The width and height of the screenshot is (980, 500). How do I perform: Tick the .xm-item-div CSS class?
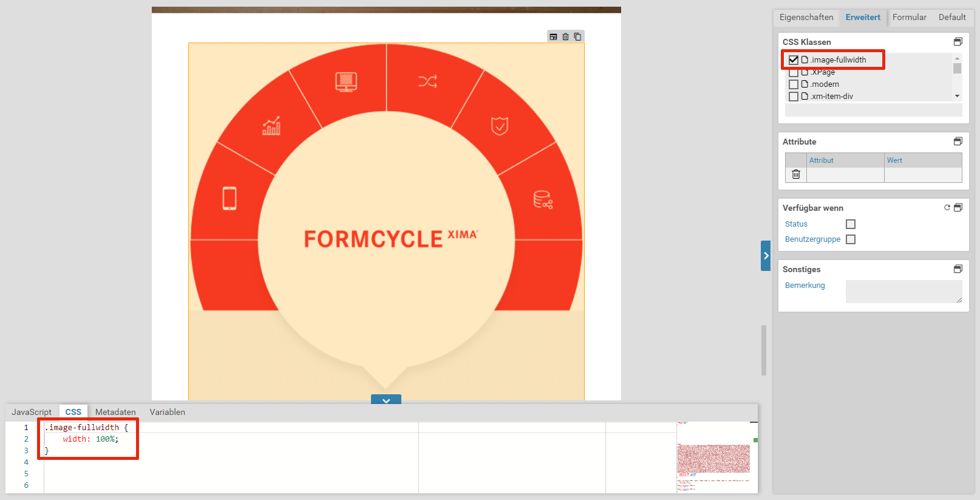tap(794, 97)
